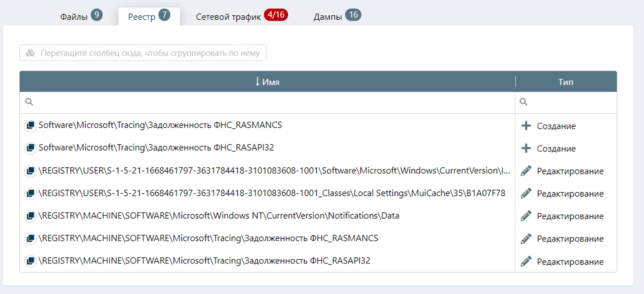Sort by the Тип column header
Image resolution: width=644 pixels, height=294 pixels.
(x=565, y=82)
